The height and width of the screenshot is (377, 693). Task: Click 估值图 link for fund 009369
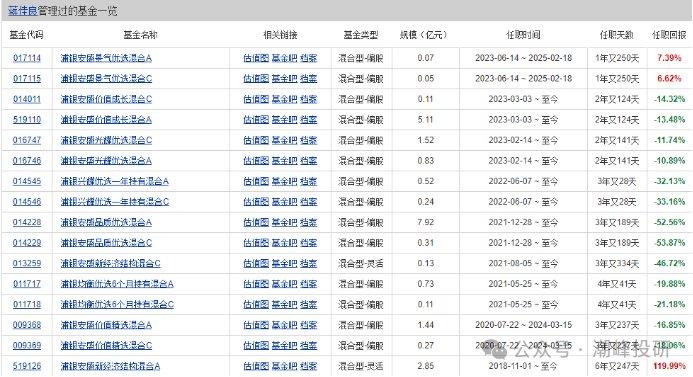[256, 346]
